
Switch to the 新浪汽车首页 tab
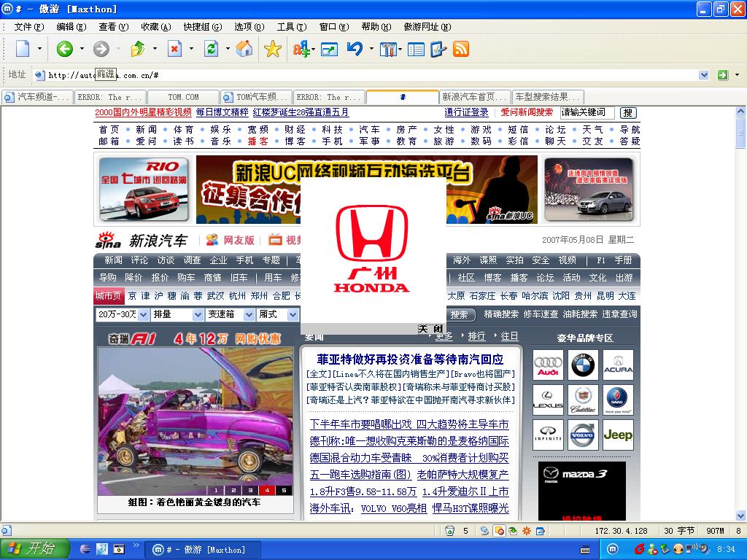point(474,97)
